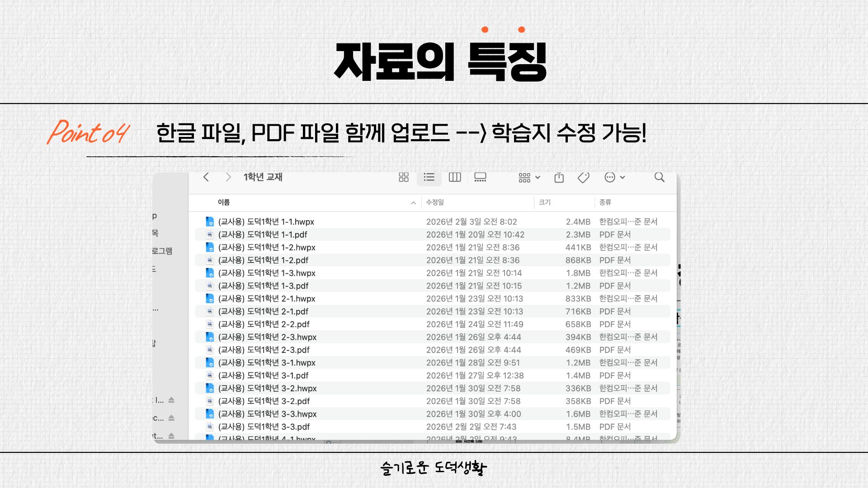
Task: Click hwpx icon of 도덕1학년 3-2.hwpx
Action: (210, 388)
